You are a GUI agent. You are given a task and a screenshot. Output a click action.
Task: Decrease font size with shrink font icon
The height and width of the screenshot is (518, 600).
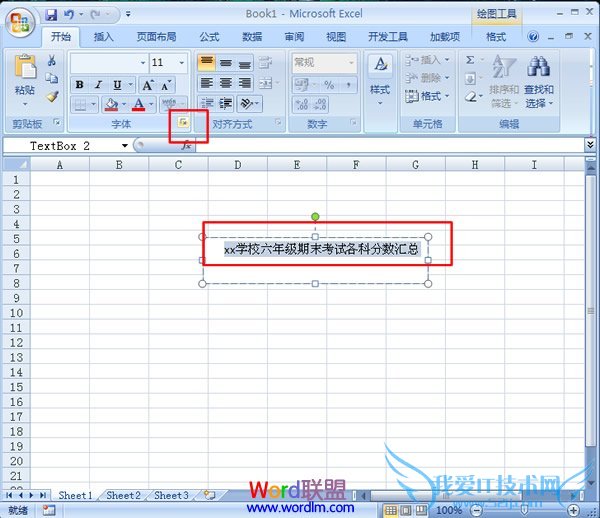166,85
